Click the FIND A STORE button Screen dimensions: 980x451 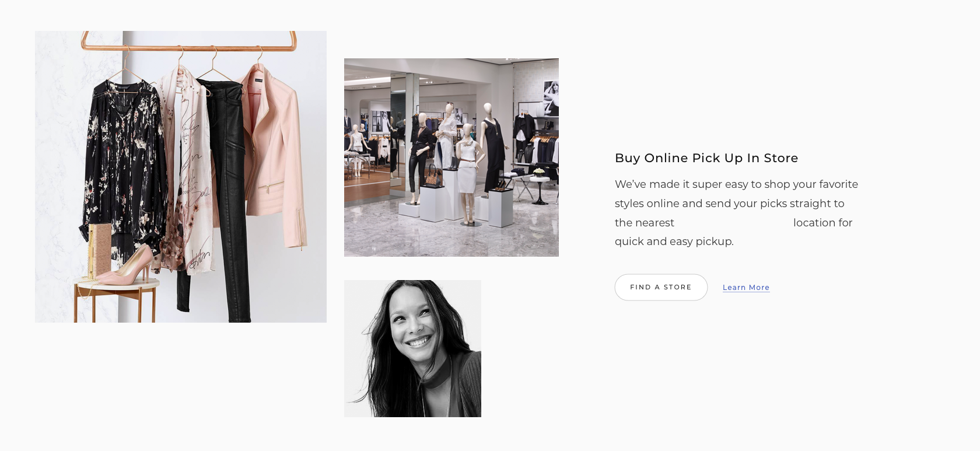click(661, 287)
